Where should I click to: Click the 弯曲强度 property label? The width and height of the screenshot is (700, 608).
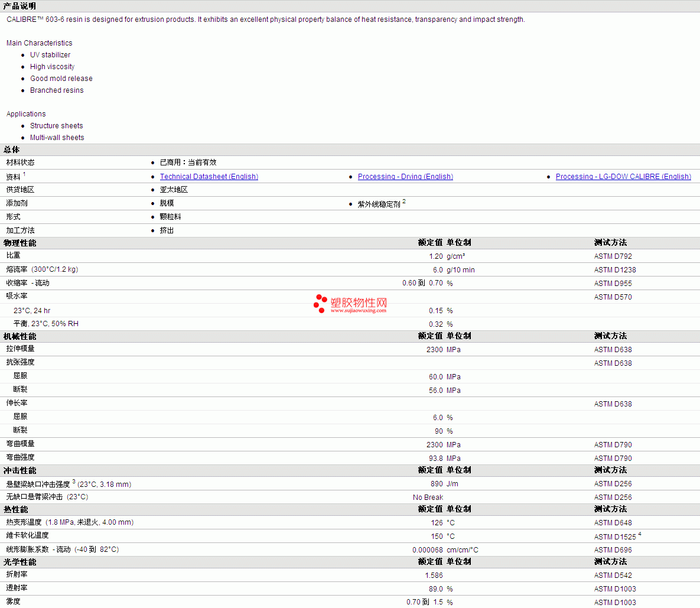[20, 457]
